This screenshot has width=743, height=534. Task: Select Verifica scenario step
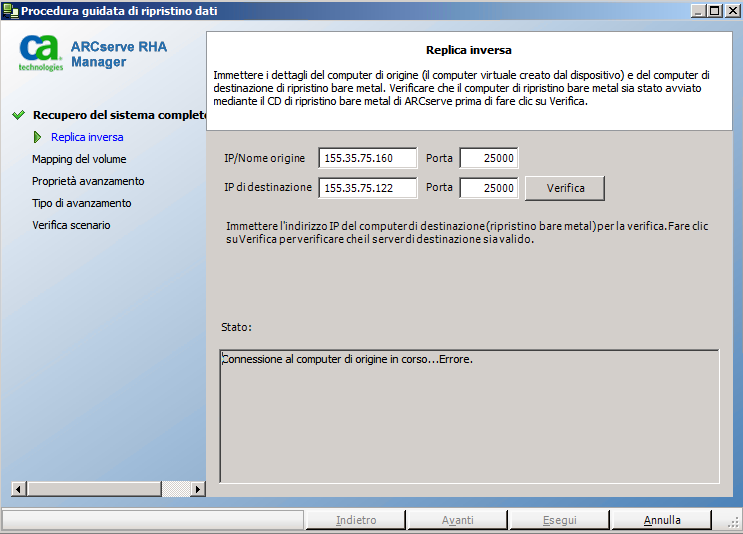point(71,225)
